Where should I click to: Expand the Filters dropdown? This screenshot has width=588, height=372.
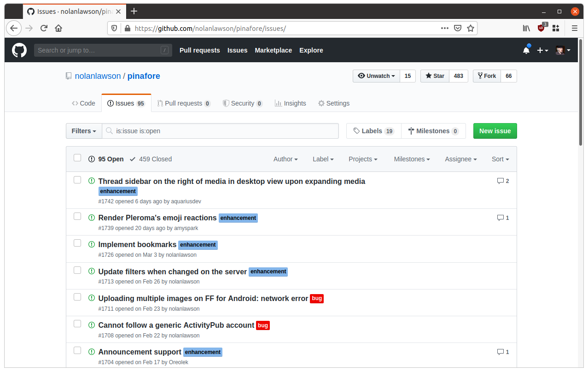point(84,131)
